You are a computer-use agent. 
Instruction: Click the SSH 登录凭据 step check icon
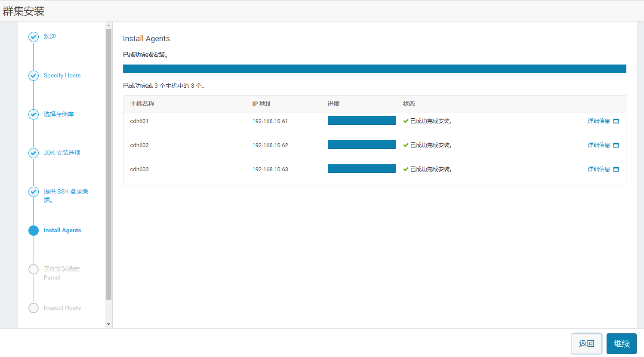tap(34, 192)
